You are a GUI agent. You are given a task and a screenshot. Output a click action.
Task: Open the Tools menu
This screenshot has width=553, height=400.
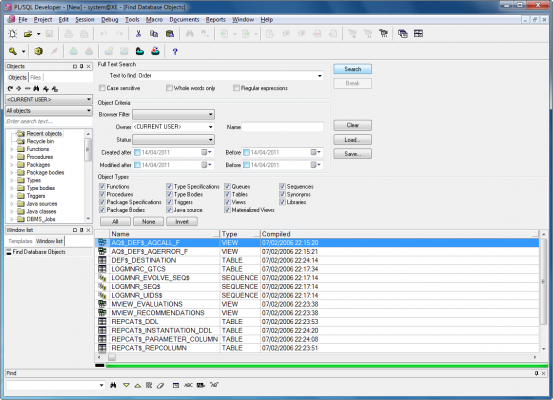click(x=132, y=20)
